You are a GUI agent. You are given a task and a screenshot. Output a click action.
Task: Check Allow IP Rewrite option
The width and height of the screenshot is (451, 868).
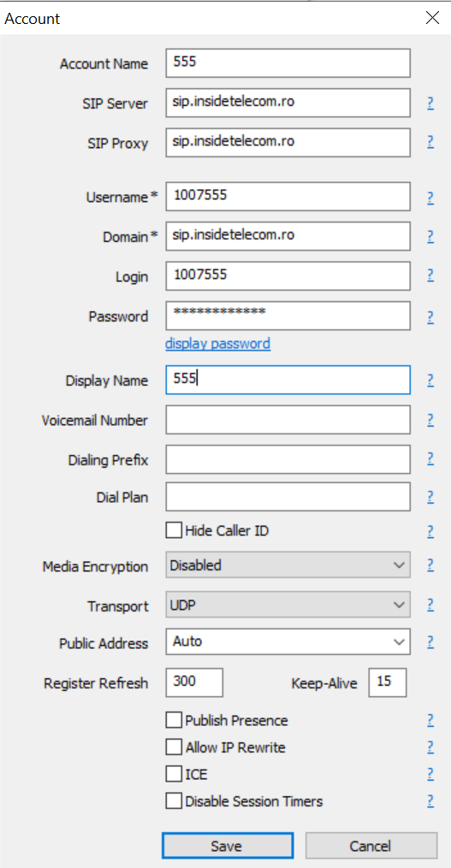pos(174,747)
